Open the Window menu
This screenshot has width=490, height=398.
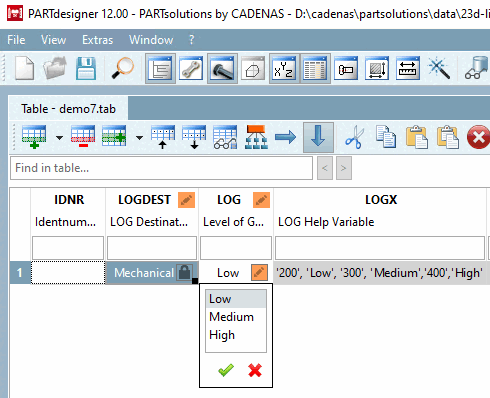(x=151, y=40)
